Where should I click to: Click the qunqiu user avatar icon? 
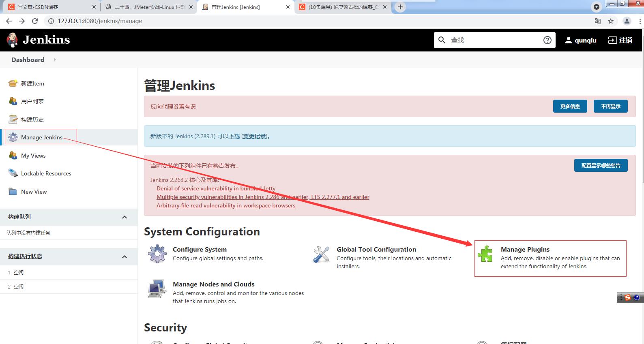pos(569,40)
